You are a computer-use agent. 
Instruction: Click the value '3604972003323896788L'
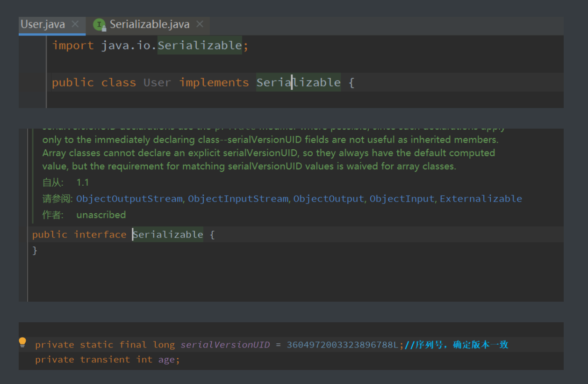(x=343, y=345)
